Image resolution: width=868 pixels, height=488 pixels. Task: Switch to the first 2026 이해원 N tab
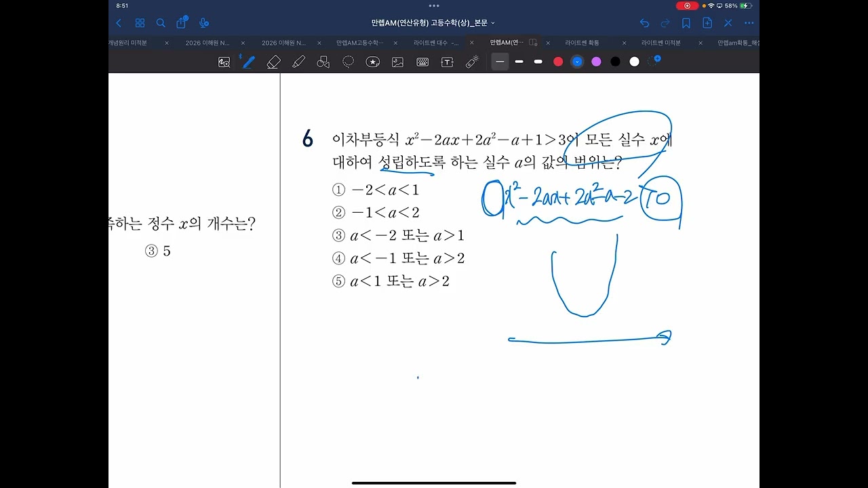(208, 43)
